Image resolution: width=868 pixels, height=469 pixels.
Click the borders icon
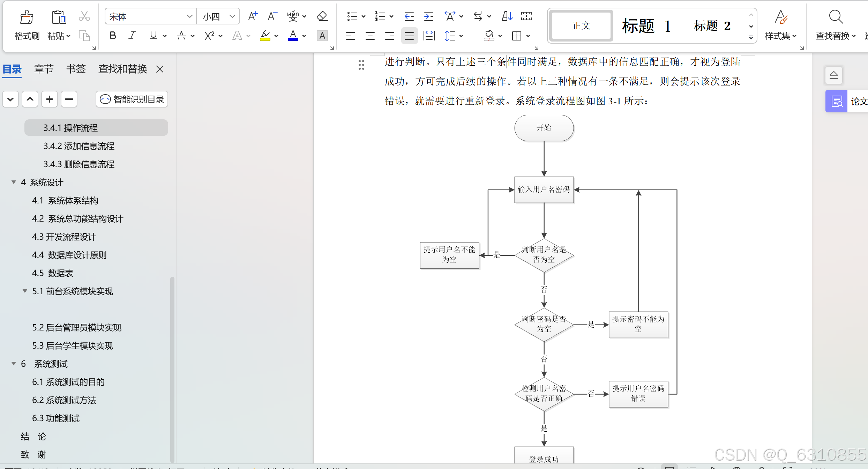[516, 35]
